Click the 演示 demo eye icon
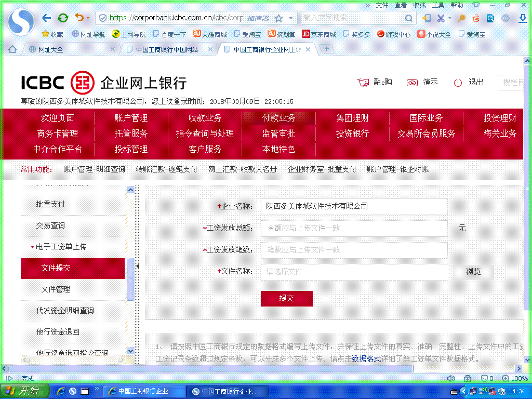The image size is (532, 399). pyautogui.click(x=412, y=83)
